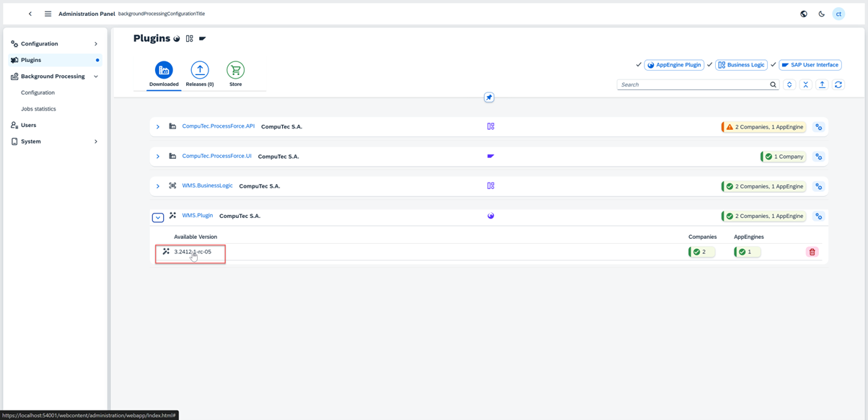Open the WMS.BusinessLogic plugin link

207,185
